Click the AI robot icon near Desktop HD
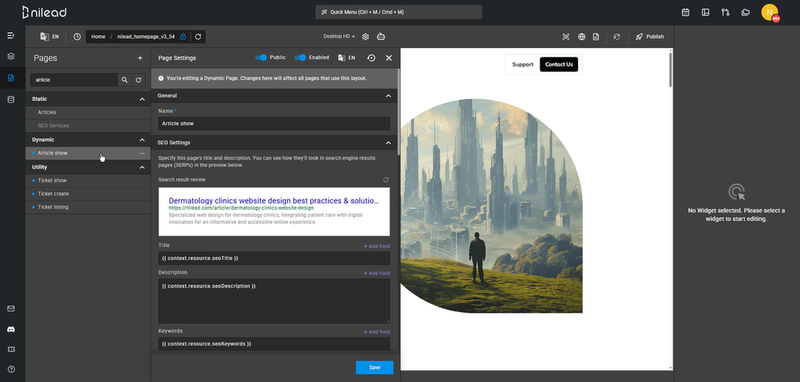The image size is (800, 382). point(381,37)
